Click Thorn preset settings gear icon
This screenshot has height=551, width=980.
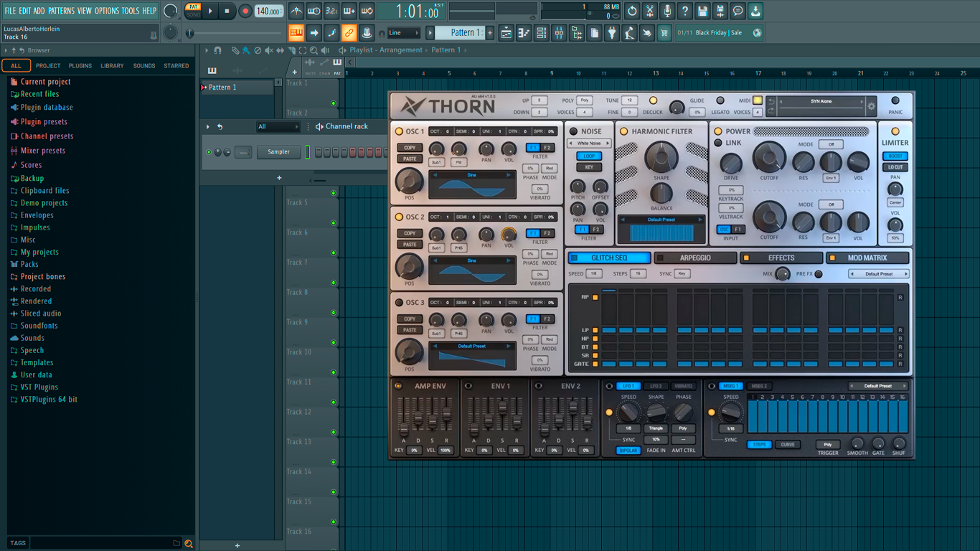(x=872, y=107)
